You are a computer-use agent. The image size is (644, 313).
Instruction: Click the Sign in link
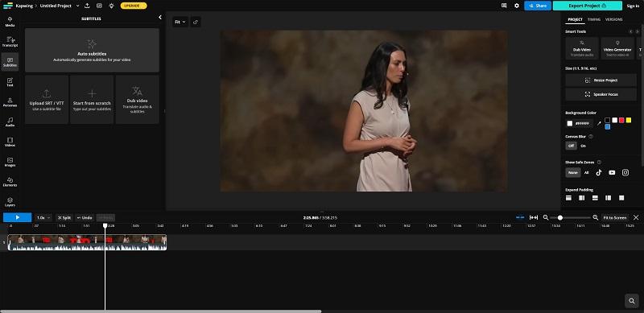tap(633, 6)
